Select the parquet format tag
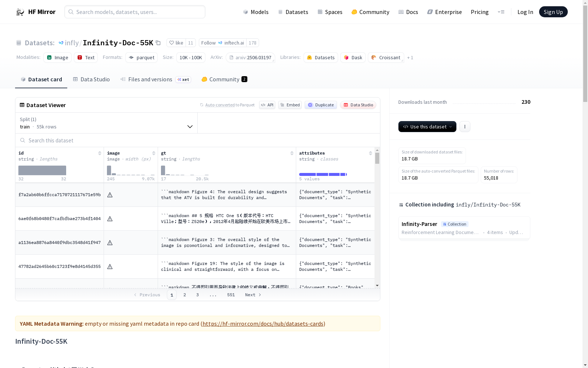The width and height of the screenshot is (588, 368). 141,57
